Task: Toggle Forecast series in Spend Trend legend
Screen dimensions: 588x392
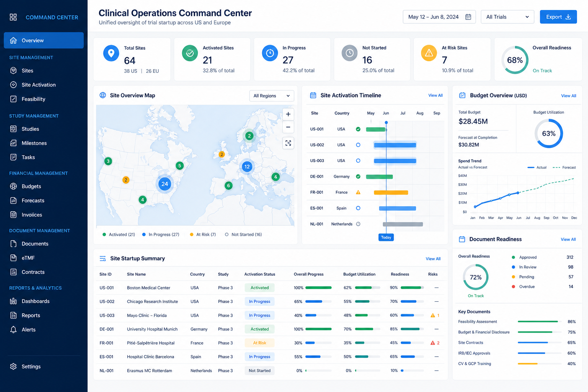Action: [564, 168]
